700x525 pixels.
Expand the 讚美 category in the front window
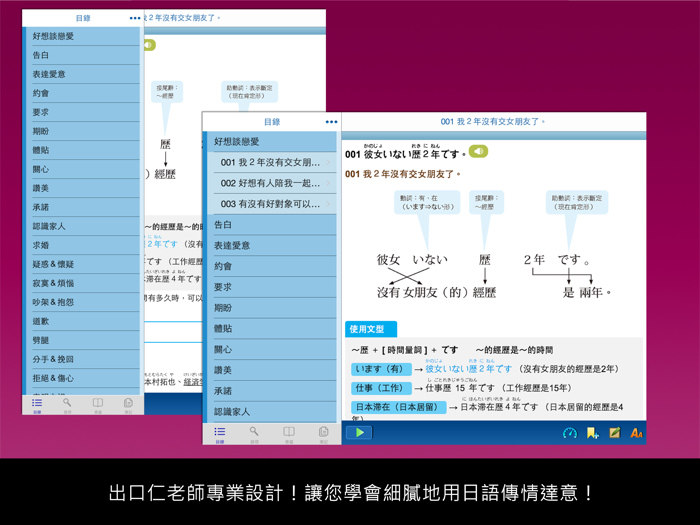click(272, 370)
